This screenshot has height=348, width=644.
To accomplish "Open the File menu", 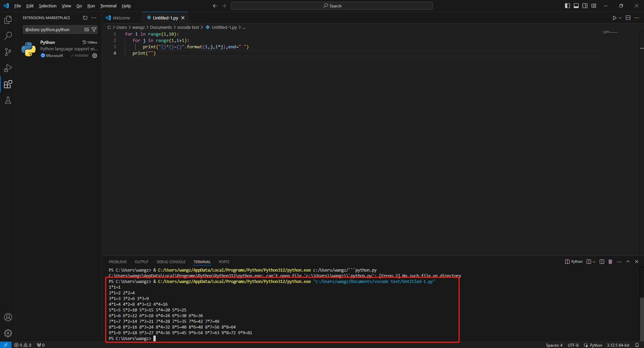I will (x=18, y=6).
